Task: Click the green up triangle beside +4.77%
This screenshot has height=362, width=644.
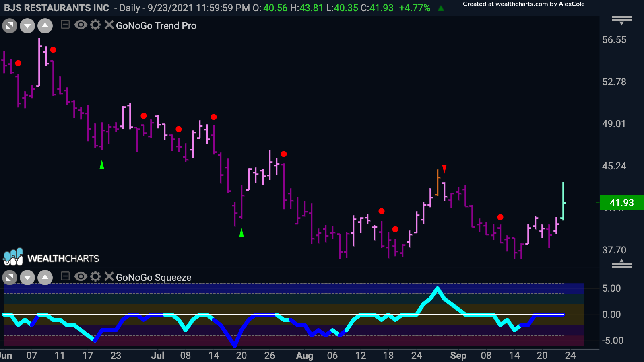Action: pos(441,8)
